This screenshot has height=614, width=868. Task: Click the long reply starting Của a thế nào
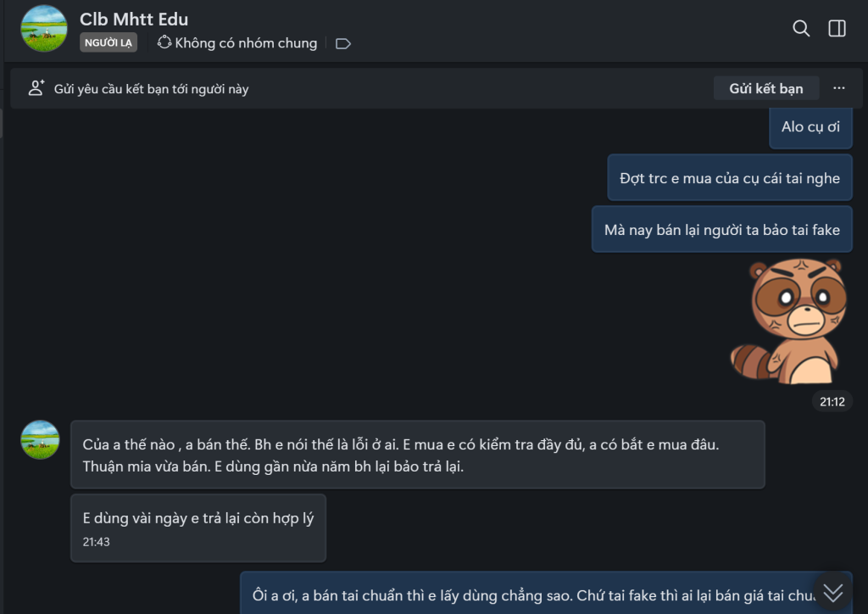pyautogui.click(x=418, y=455)
